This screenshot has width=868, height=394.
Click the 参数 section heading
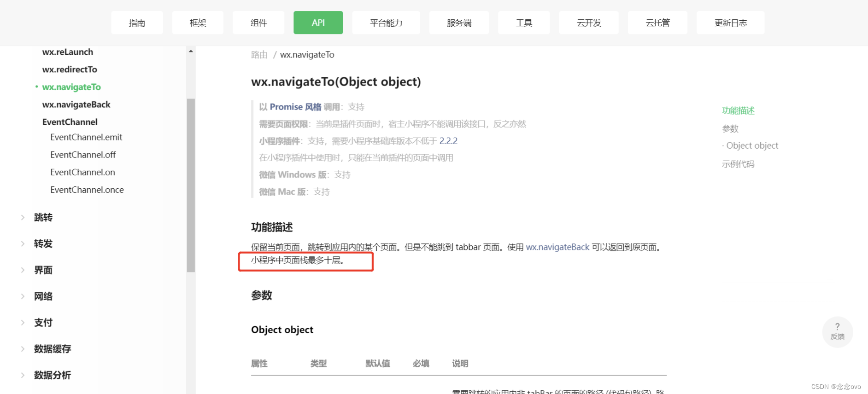tap(261, 295)
